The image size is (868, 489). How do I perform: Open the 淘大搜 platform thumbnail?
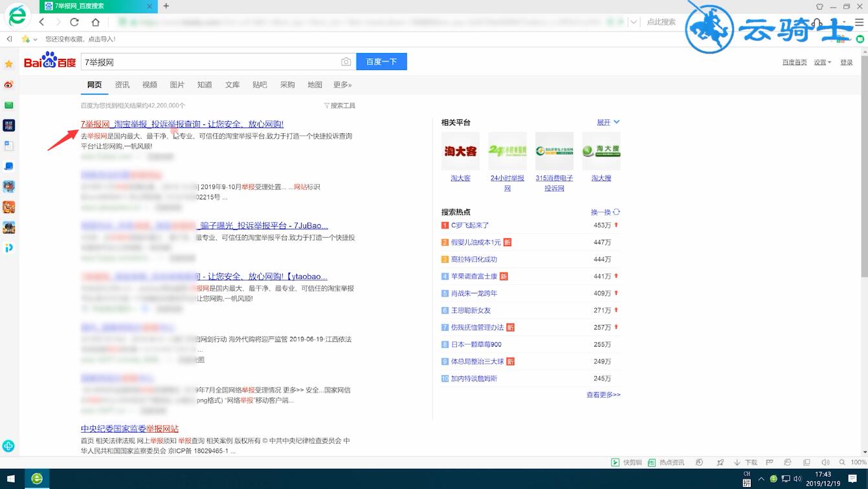pyautogui.click(x=601, y=151)
